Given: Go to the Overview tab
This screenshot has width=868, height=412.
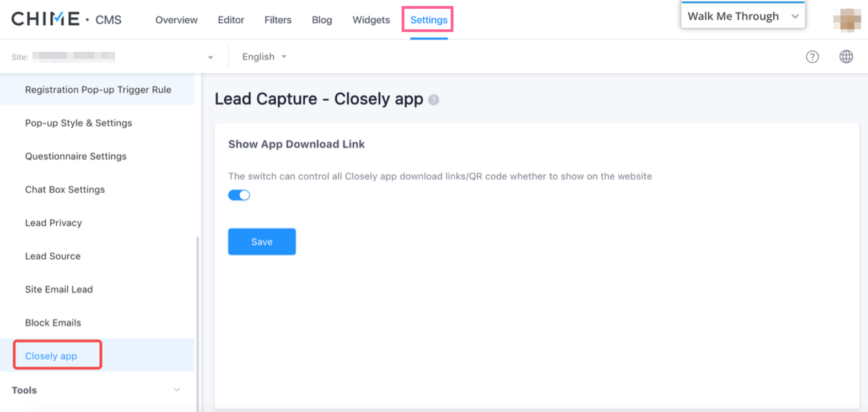Looking at the screenshot, I should click(176, 20).
